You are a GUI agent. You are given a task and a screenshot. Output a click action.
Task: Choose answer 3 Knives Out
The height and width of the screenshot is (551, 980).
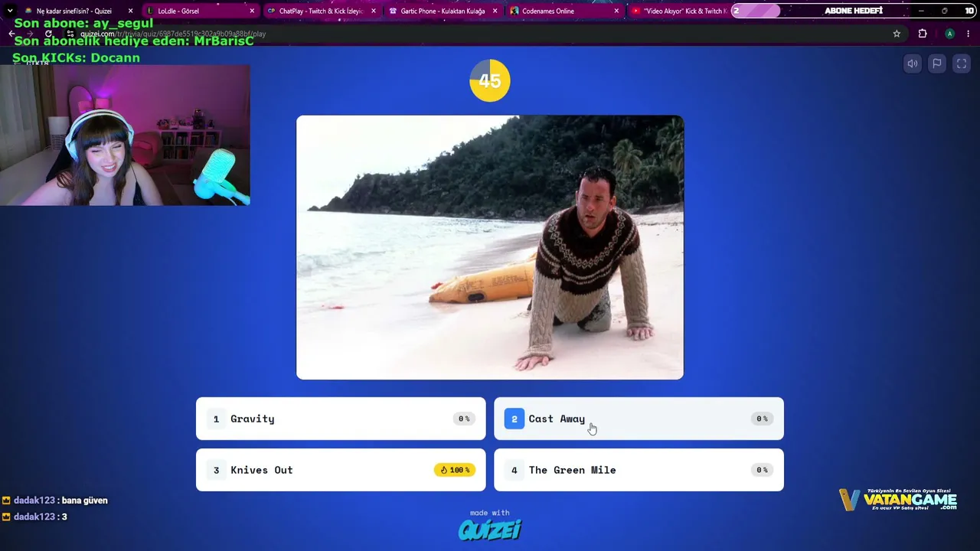point(341,470)
